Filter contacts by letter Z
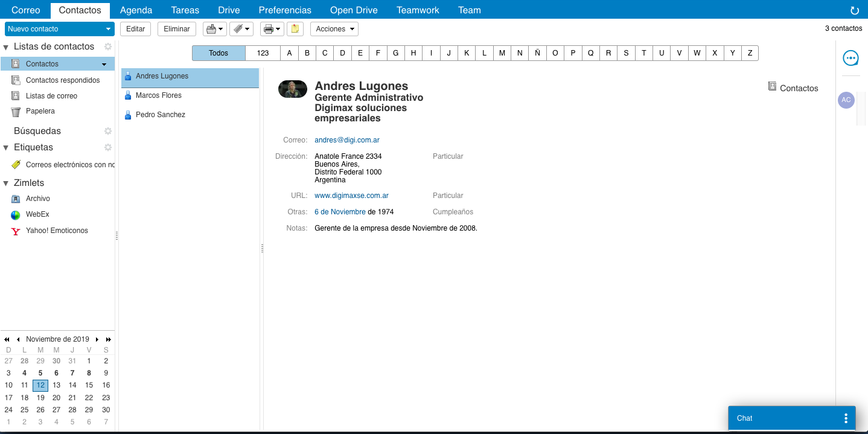This screenshot has height=434, width=868. coord(750,53)
